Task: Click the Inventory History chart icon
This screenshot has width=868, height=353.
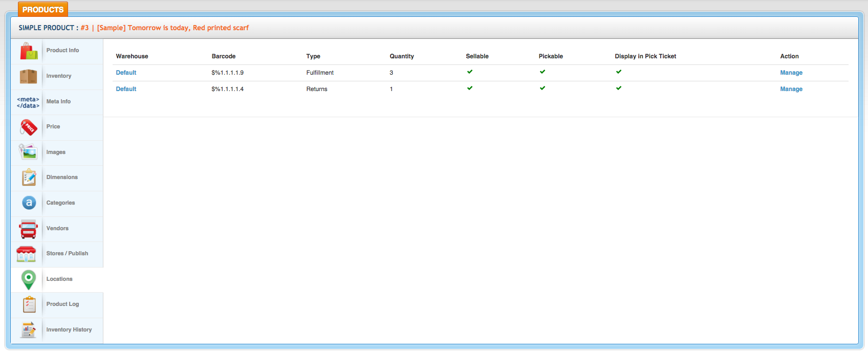Action: (x=29, y=330)
